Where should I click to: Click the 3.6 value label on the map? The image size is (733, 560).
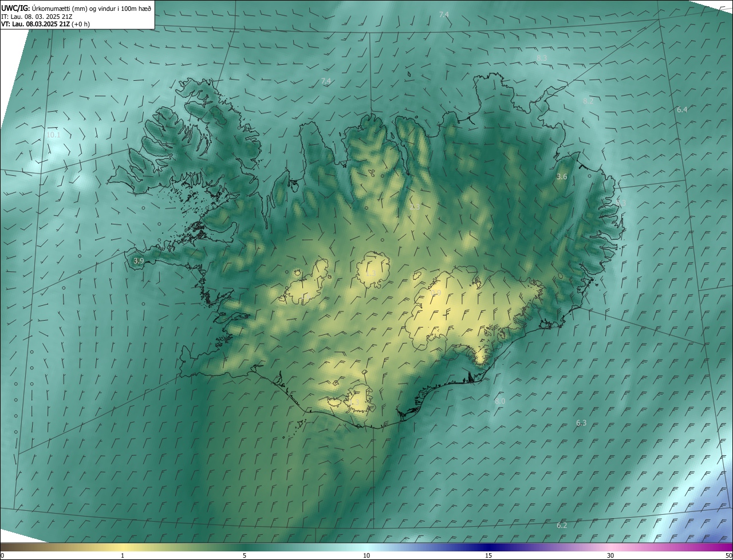coord(562,177)
